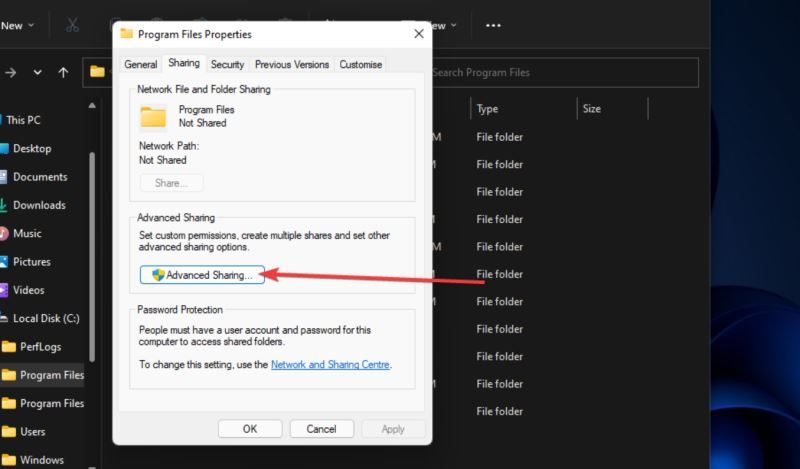Switch to the Previous Versions tab

291,64
